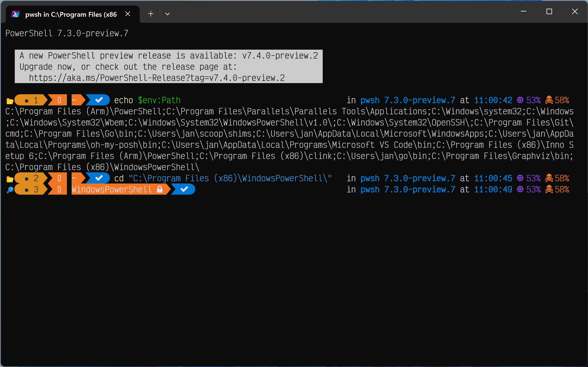Click the yellow folder icon in the first prompt

pyautogui.click(x=9, y=100)
